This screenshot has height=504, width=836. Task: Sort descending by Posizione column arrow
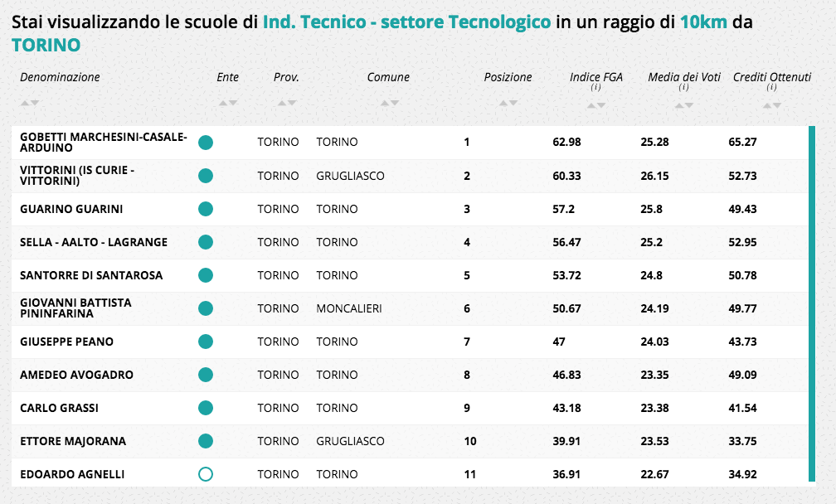pyautogui.click(x=514, y=103)
